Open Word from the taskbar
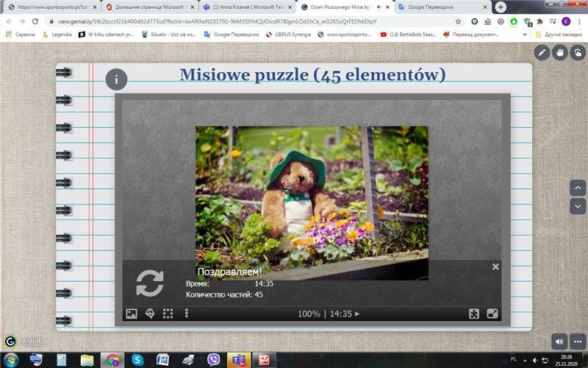The height and width of the screenshot is (368, 588). point(162,360)
